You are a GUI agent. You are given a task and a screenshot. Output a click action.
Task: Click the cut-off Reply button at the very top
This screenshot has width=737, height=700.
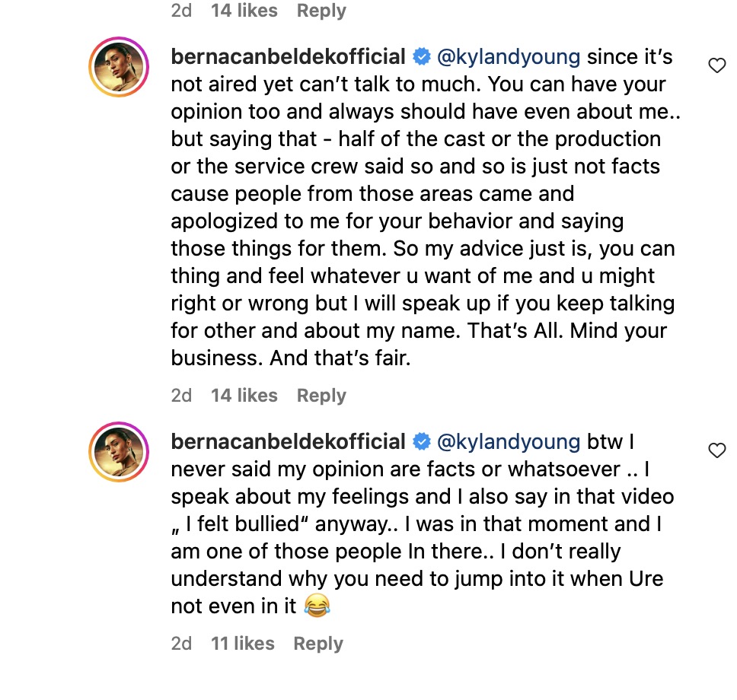(x=321, y=11)
